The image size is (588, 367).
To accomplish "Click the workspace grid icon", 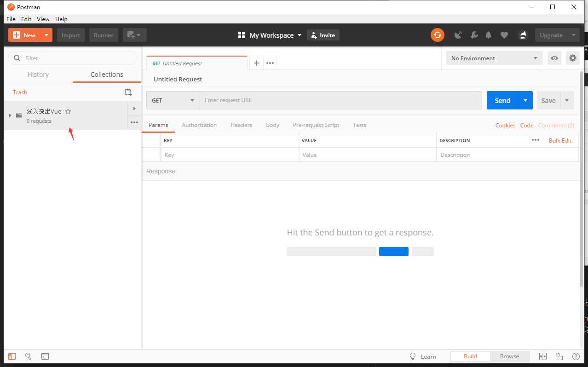I will (242, 35).
